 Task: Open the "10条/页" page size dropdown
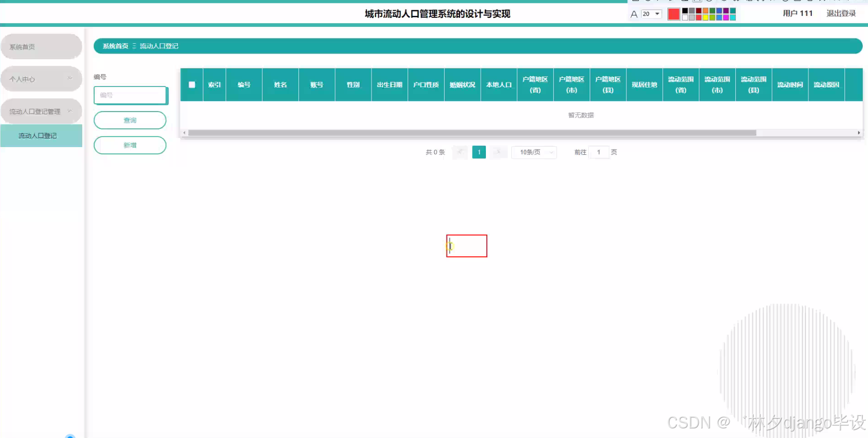pyautogui.click(x=533, y=152)
